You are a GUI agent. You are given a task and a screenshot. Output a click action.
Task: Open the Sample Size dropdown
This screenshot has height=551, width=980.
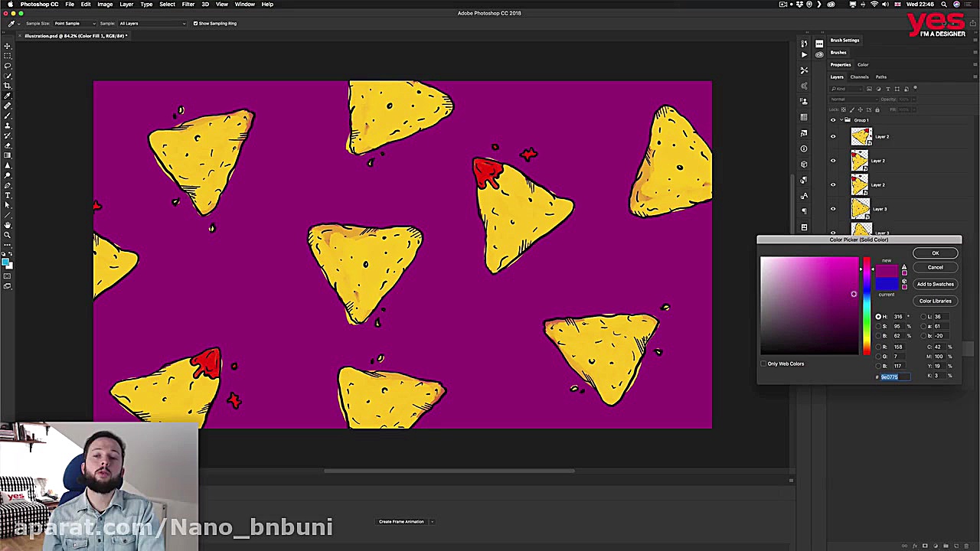click(x=74, y=23)
